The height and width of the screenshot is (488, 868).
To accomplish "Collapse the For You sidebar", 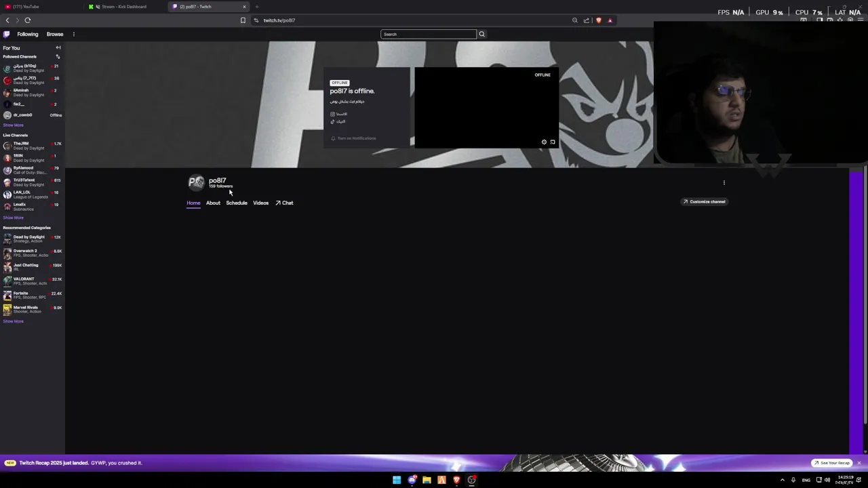I will pos(58,47).
